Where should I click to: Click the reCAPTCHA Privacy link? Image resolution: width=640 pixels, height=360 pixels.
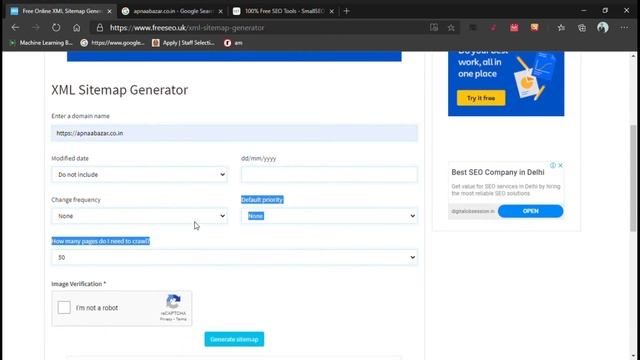166,319
